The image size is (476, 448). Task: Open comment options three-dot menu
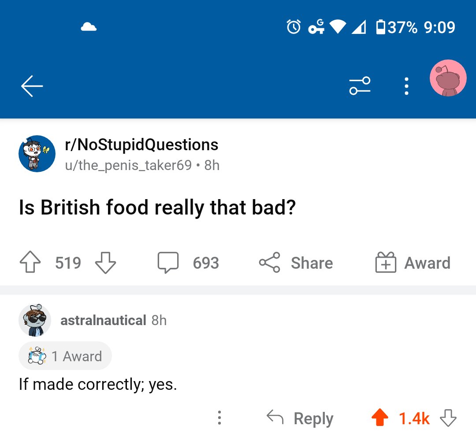tap(219, 418)
